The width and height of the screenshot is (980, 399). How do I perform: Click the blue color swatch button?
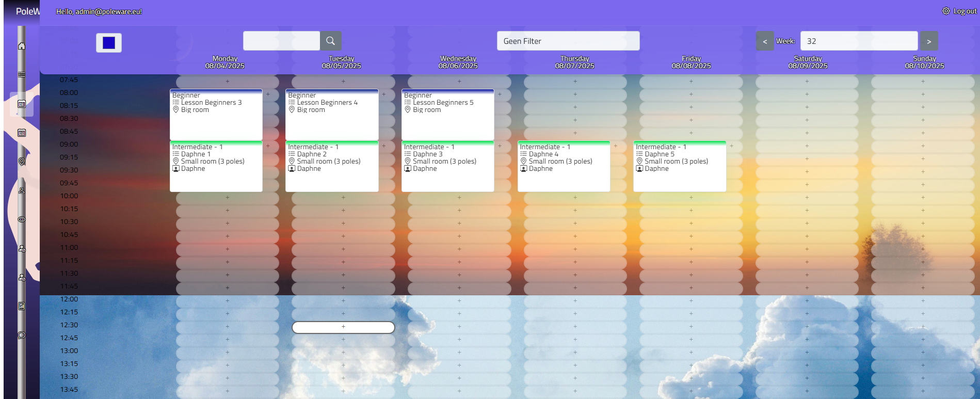109,43
